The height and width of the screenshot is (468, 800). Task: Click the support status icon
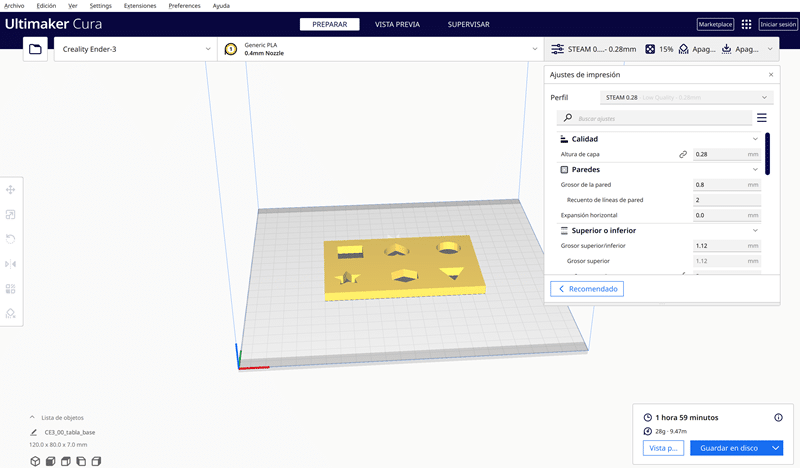[x=684, y=49]
